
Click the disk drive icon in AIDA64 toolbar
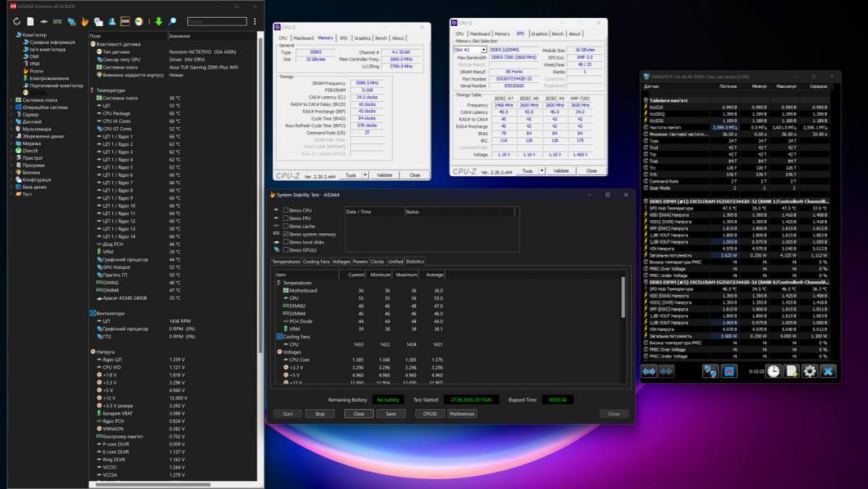tap(44, 21)
